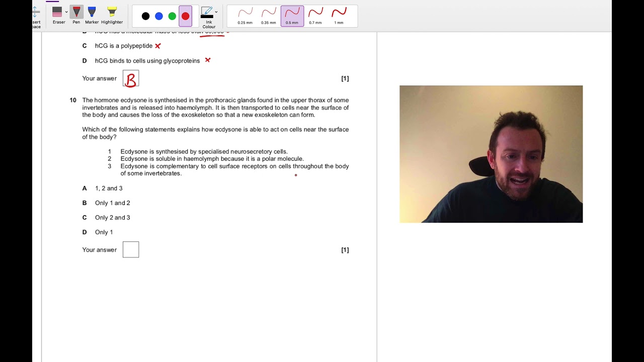Image resolution: width=644 pixels, height=362 pixels.
Task: Click option D 'Only 1'
Action: pos(104,232)
